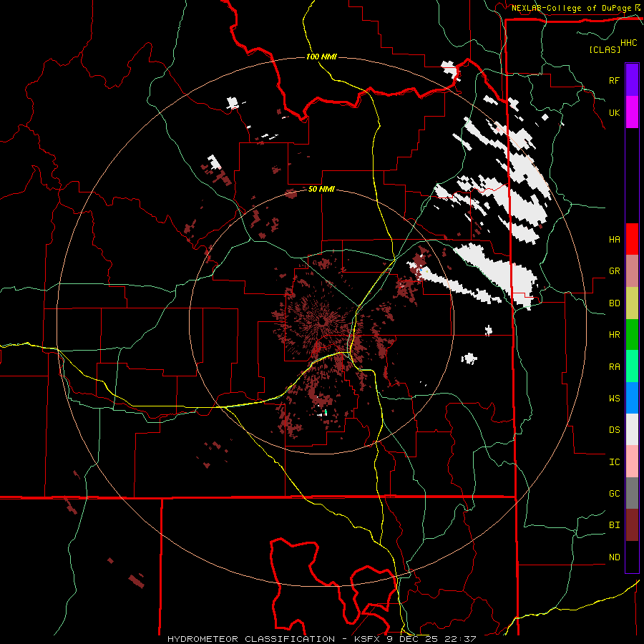The image size is (644, 644).
Task: Click the "UK" legend label
Action: 614,112
